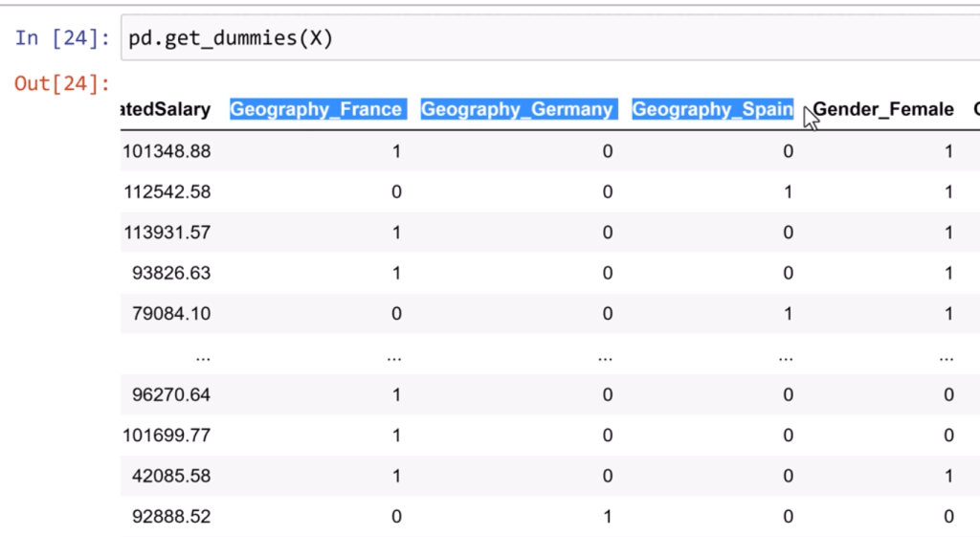This screenshot has height=537, width=980.
Task: Select the 92888.52 salary cell
Action: point(171,517)
